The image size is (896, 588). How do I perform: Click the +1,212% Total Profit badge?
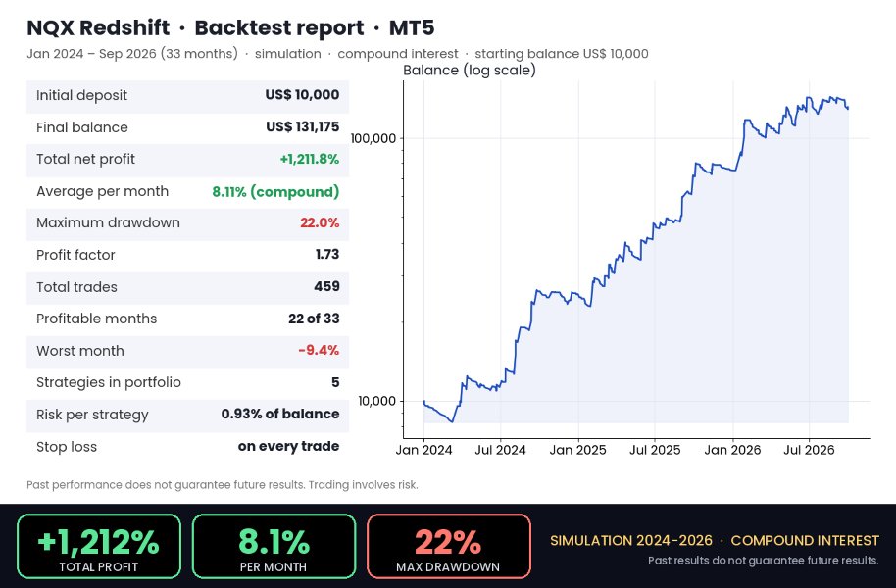point(99,546)
